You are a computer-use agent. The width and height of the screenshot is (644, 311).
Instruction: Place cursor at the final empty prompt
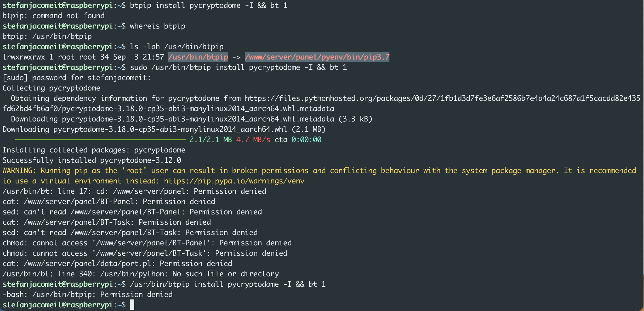click(x=132, y=305)
